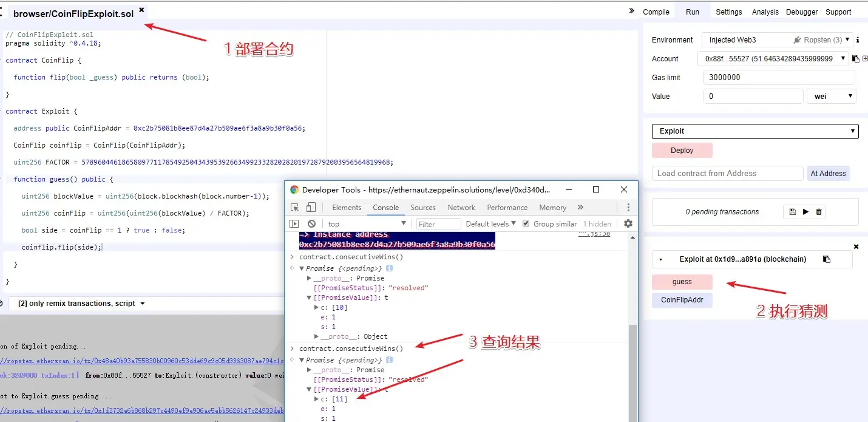Click the 1 hidden messages label
The height and width of the screenshot is (422, 868).
(597, 224)
